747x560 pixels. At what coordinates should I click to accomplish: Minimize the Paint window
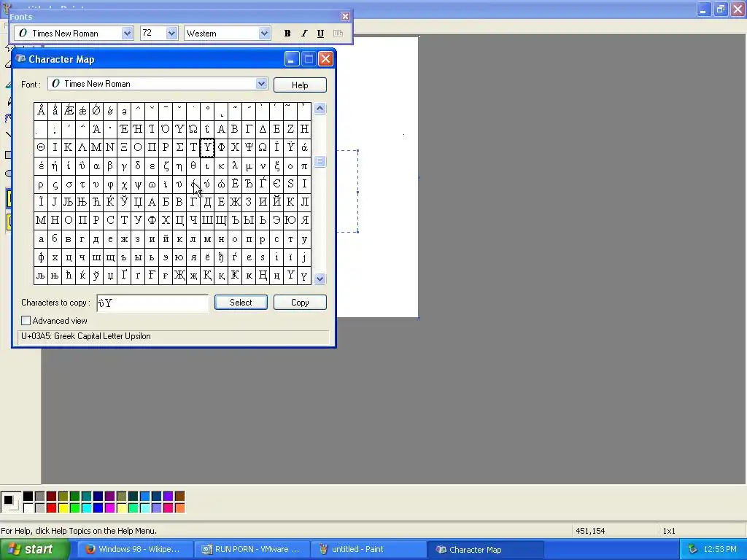coord(703,9)
